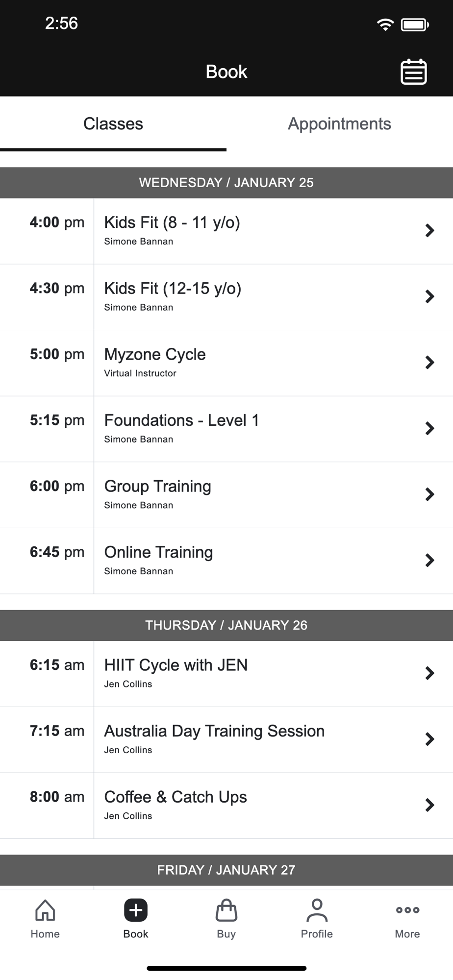Screen dimensions: 453x980
Task: Tap the battery status icon
Action: (x=415, y=24)
